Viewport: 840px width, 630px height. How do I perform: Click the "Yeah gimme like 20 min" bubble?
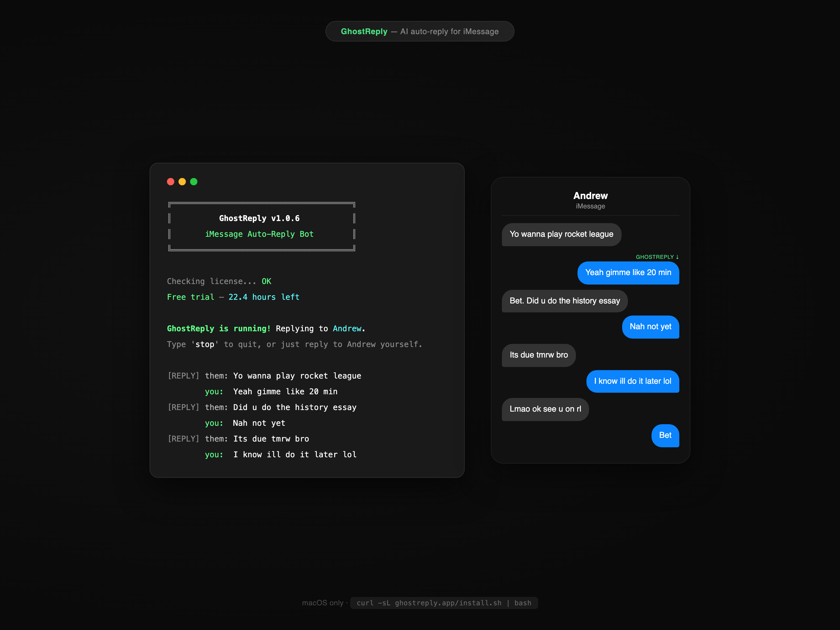[628, 273]
